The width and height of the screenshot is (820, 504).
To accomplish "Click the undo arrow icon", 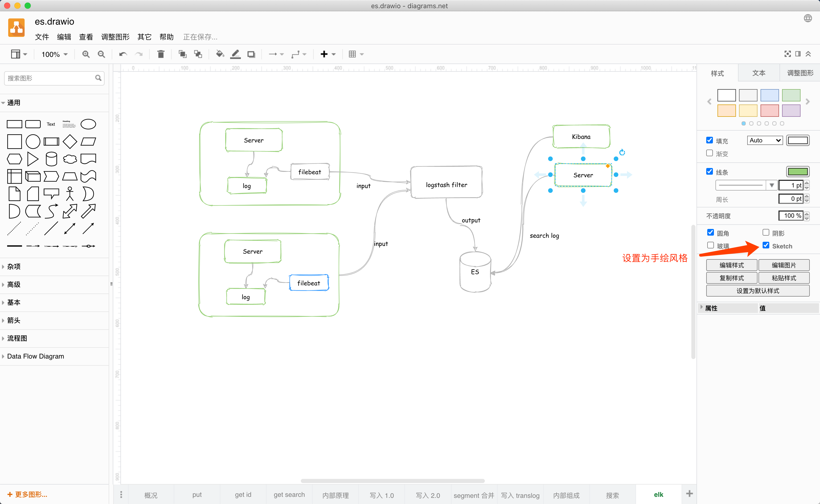I will click(x=123, y=54).
